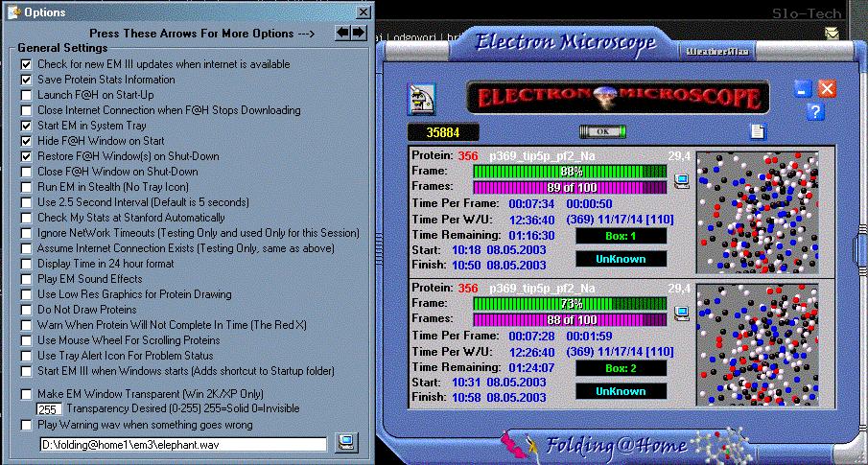Browse for warning wav file icon
868x465 pixels.
(347, 442)
